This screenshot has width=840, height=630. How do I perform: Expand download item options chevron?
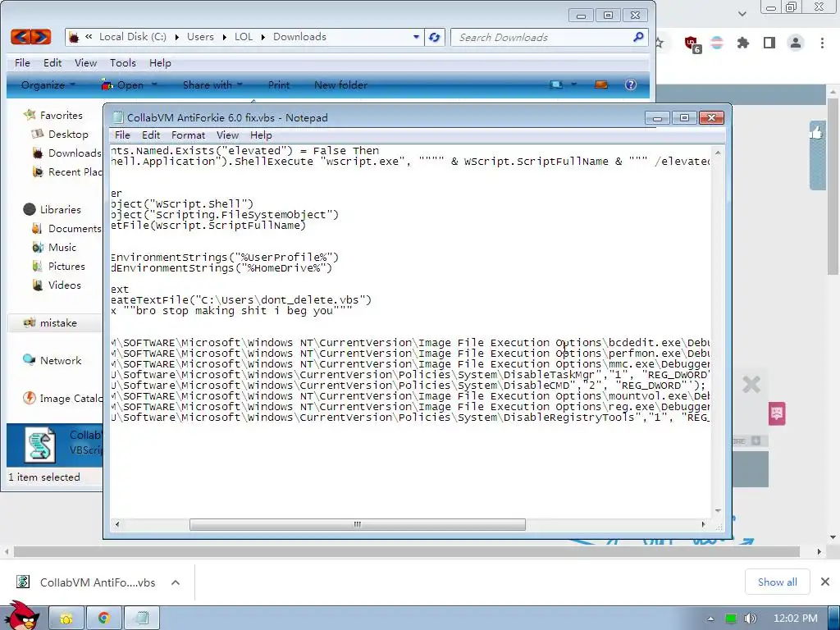176,582
